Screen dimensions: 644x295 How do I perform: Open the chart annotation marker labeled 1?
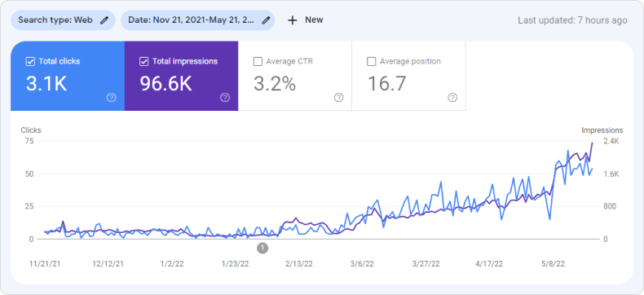pos(262,248)
